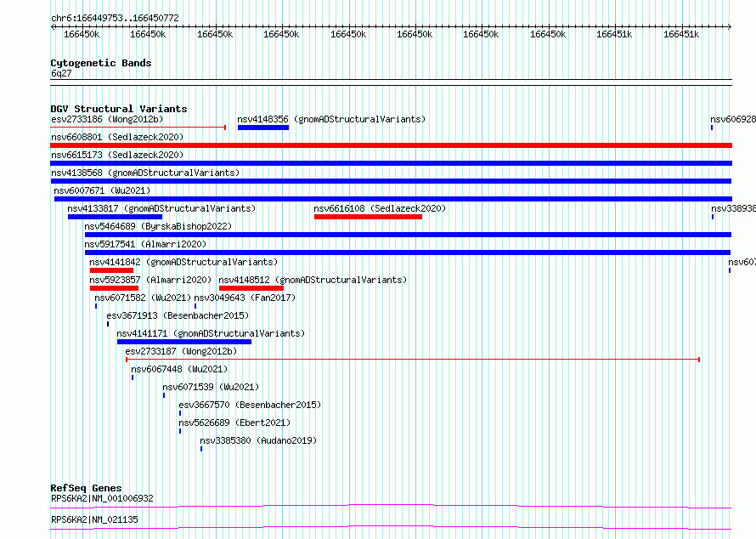Click the Cytogenetic Bands track title
Screen dimensions: 756x539
point(101,63)
